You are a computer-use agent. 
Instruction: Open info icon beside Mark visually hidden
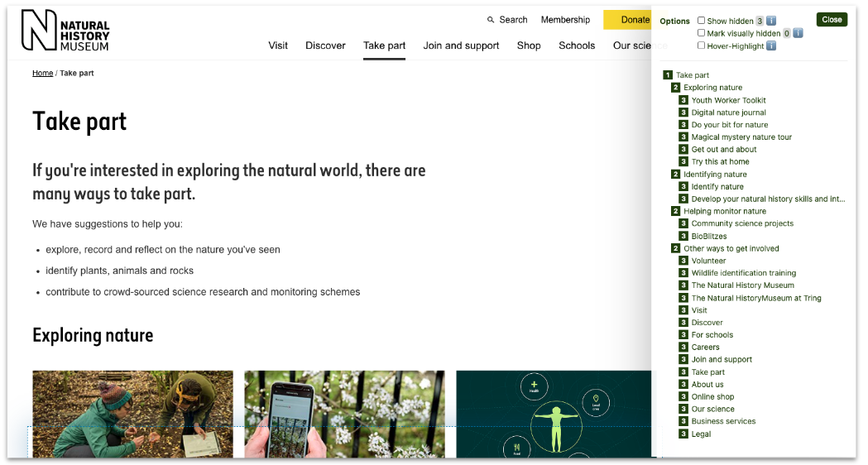(x=798, y=33)
